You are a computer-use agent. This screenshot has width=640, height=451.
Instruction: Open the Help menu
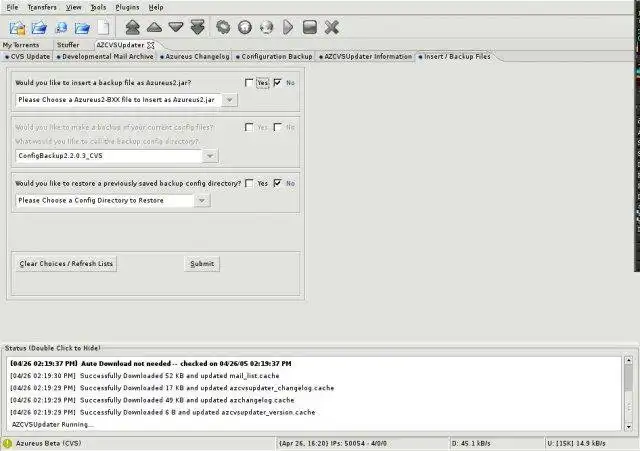click(156, 7)
